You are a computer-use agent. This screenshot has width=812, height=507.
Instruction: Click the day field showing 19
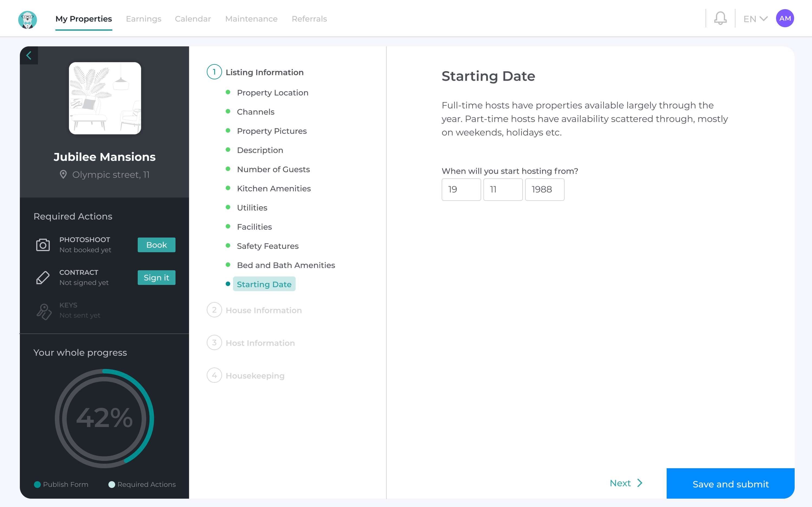[x=461, y=189]
